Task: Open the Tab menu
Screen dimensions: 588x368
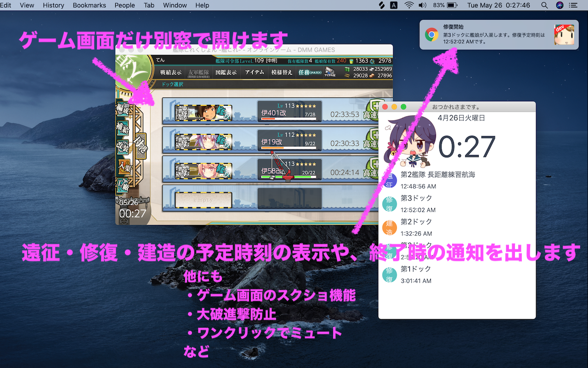Action: 149,5
